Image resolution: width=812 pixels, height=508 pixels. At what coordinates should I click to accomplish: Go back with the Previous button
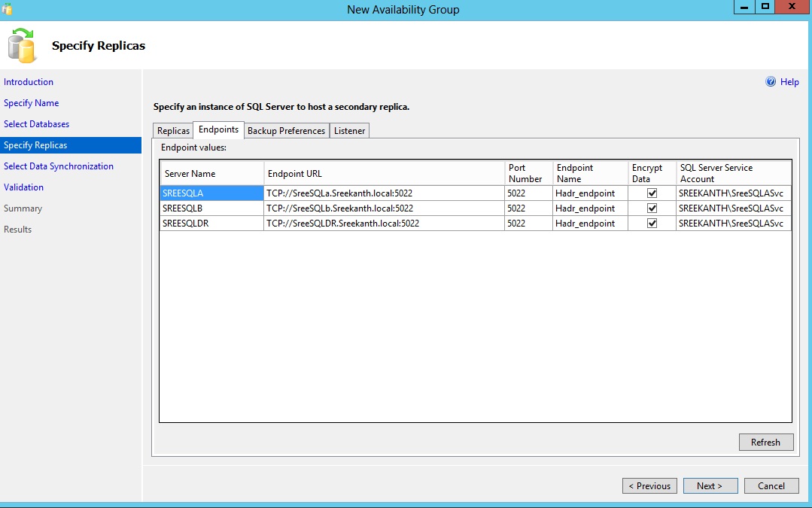(x=649, y=486)
